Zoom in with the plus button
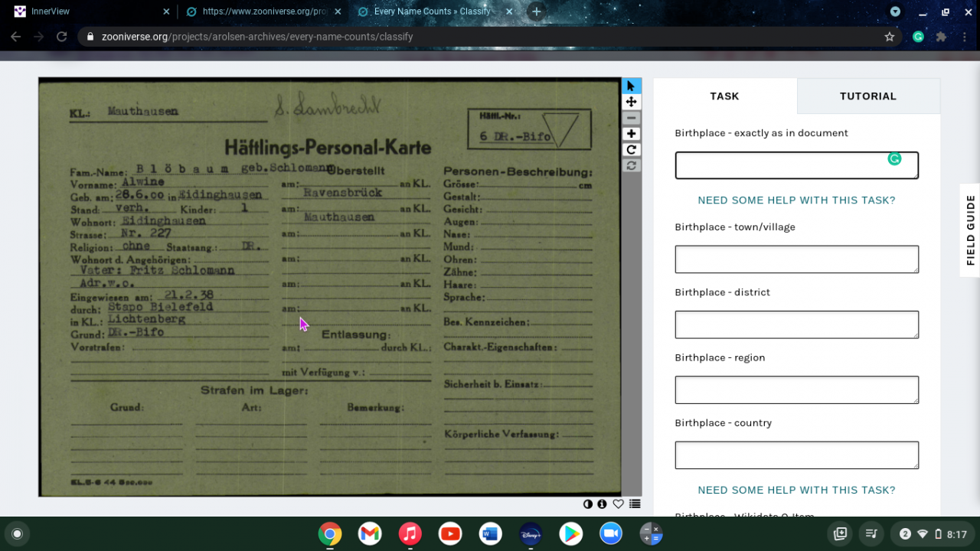 point(631,134)
